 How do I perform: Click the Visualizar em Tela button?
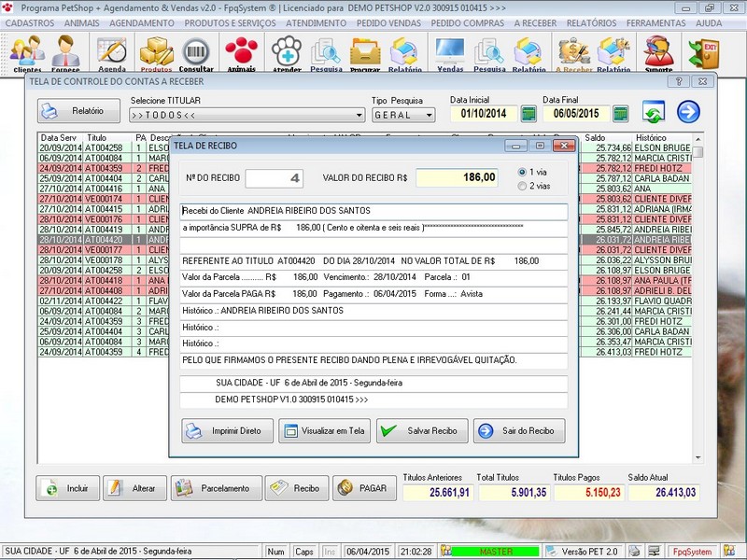point(324,431)
